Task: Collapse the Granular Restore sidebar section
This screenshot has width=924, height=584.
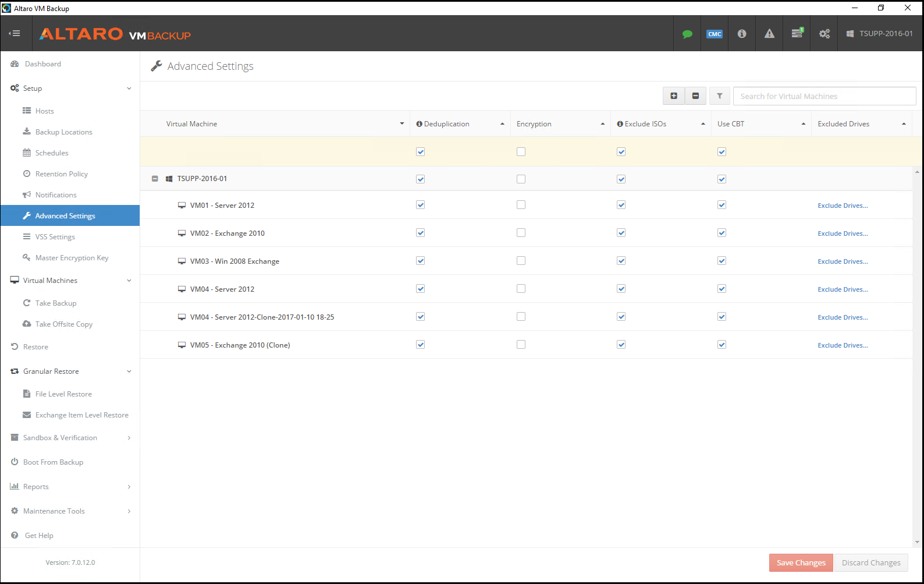Action: 129,371
